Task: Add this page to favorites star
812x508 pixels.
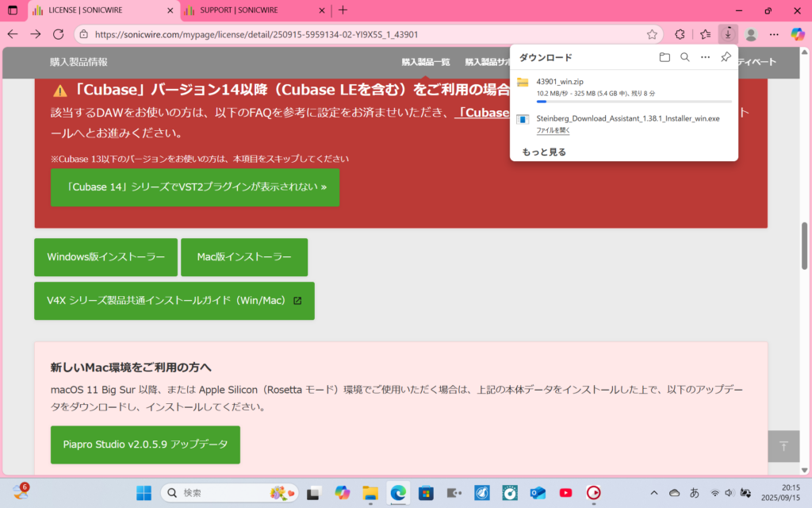Action: (x=652, y=34)
